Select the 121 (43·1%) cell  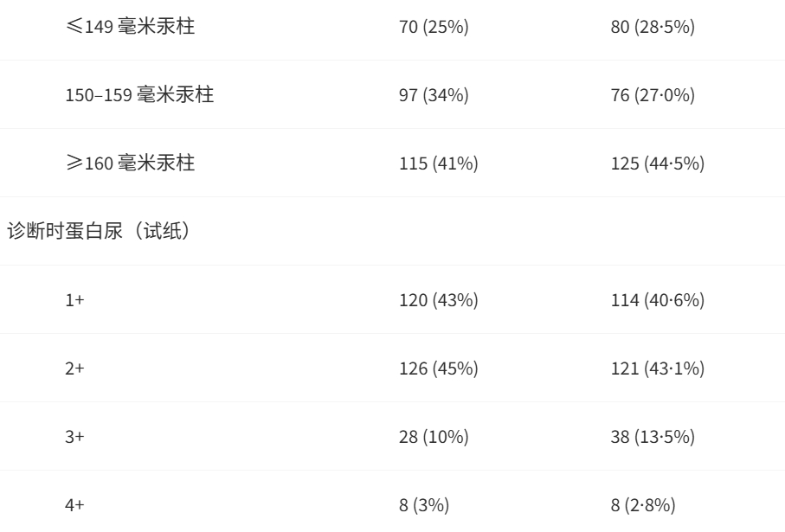(657, 369)
